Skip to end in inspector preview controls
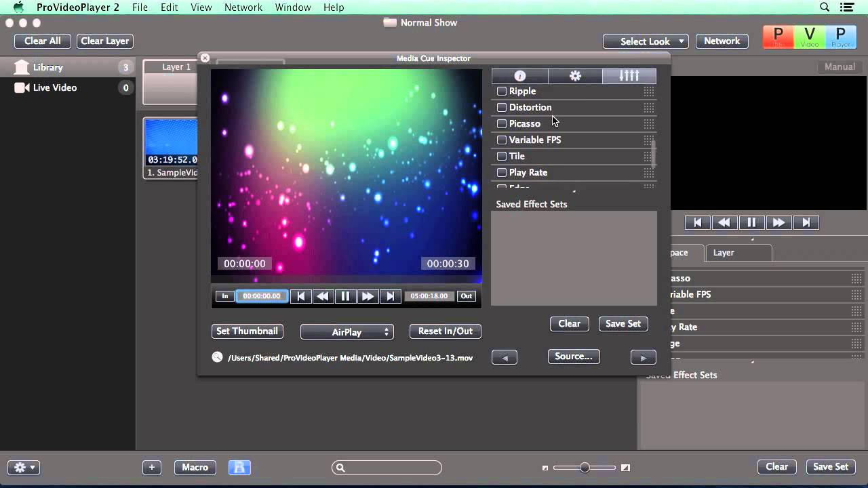 point(390,296)
